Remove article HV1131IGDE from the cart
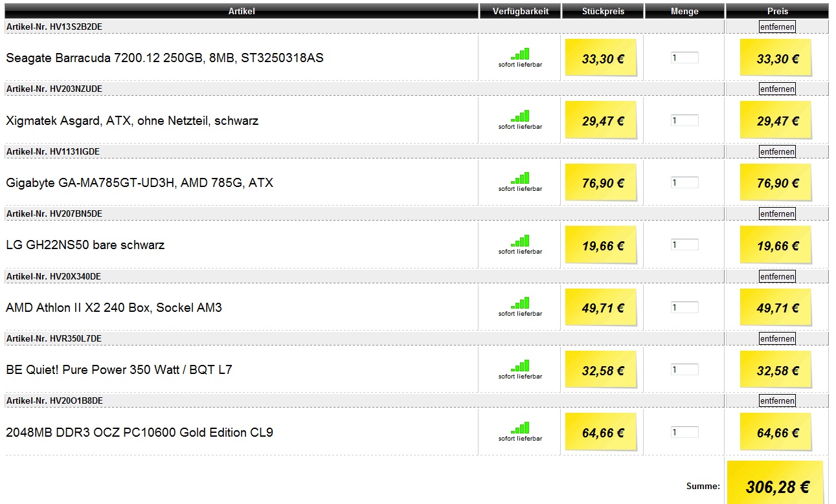836x504 pixels. pyautogui.click(x=777, y=151)
